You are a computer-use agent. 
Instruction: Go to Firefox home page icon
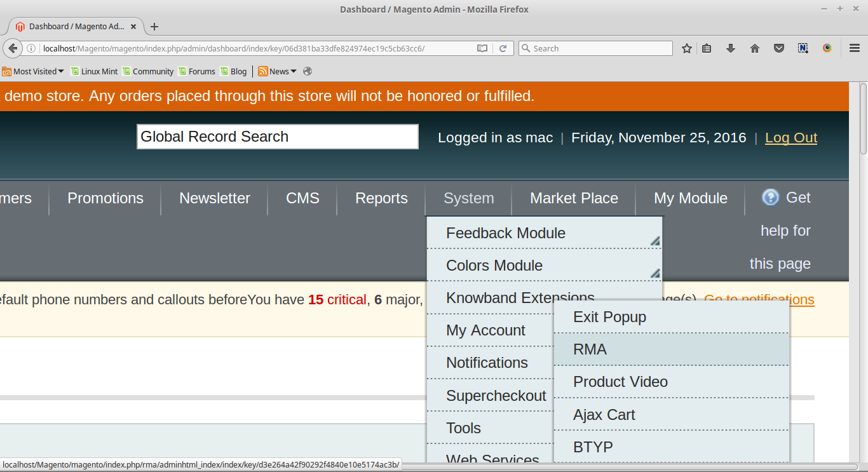755,48
